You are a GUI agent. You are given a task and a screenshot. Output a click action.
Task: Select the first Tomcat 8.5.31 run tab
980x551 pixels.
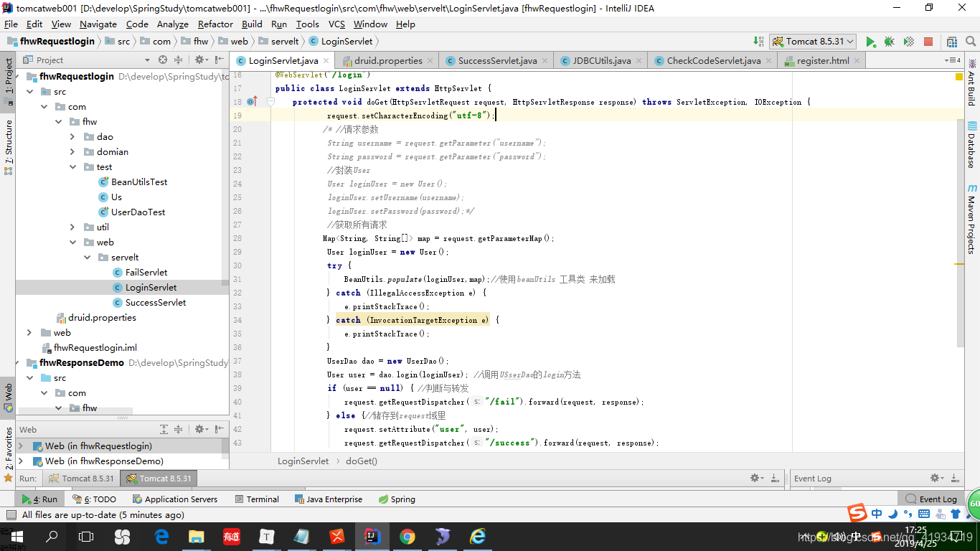pyautogui.click(x=81, y=478)
